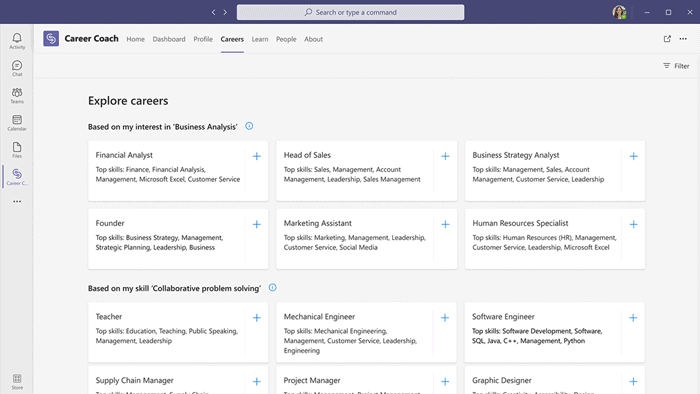
Task: Add Graphic Designer with plus icon
Action: point(633,382)
